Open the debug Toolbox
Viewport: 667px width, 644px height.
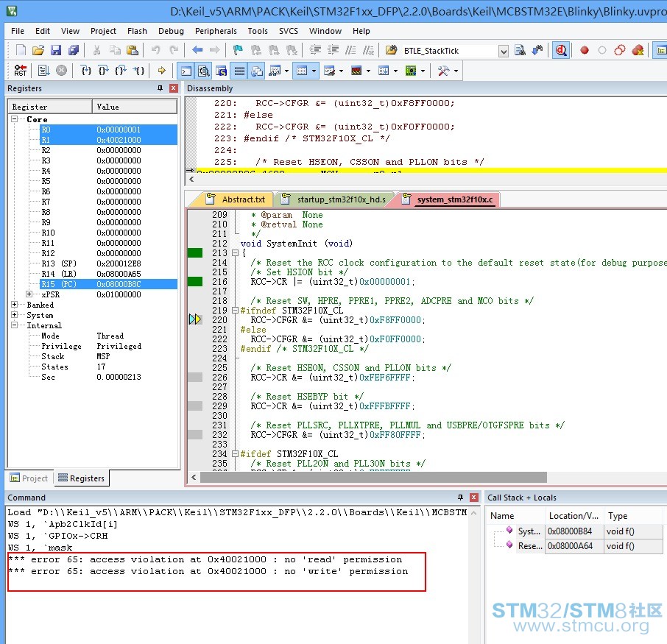point(444,71)
